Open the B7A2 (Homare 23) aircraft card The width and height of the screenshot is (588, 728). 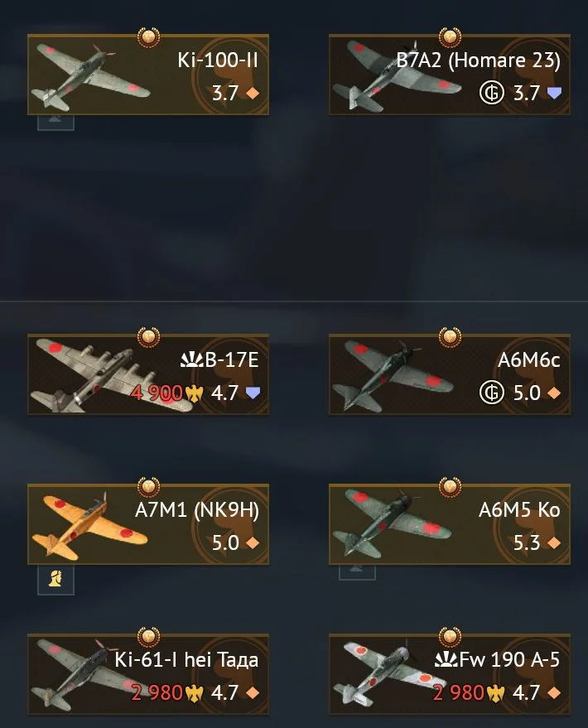[x=449, y=75]
